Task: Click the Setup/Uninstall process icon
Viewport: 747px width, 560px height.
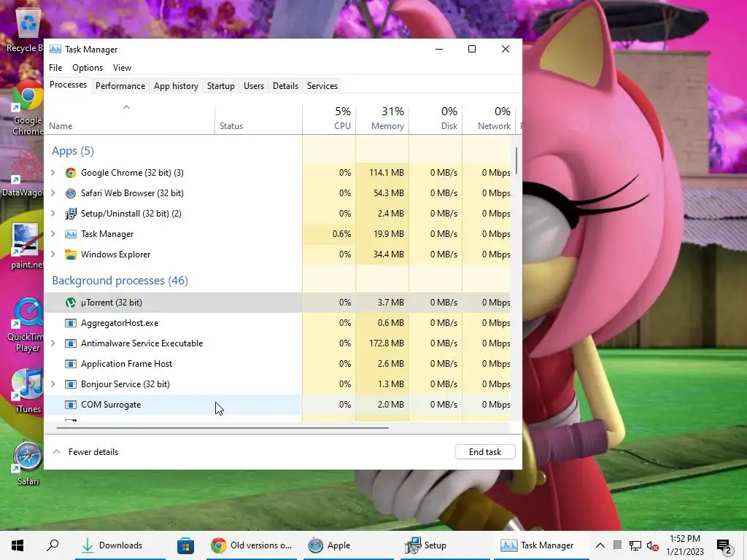Action: [x=71, y=214]
